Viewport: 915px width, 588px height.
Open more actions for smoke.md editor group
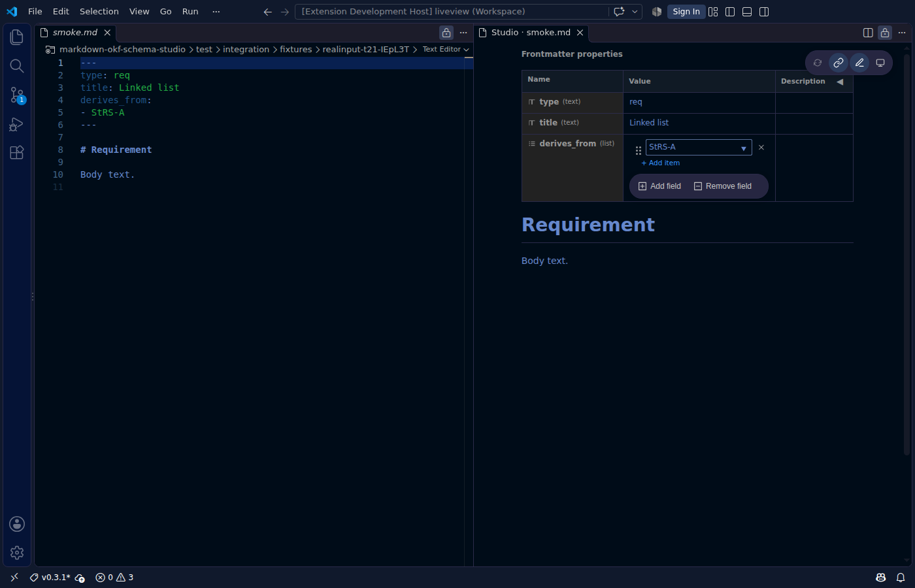(463, 33)
